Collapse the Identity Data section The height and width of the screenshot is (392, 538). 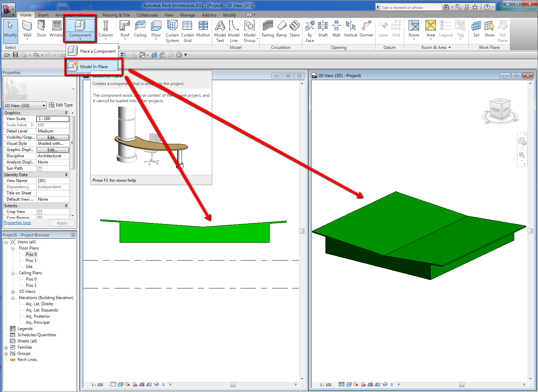click(66, 175)
